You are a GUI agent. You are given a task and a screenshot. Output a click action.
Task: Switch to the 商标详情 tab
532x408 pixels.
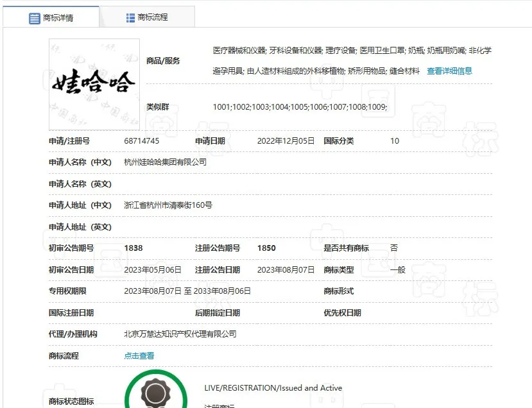[51, 17]
